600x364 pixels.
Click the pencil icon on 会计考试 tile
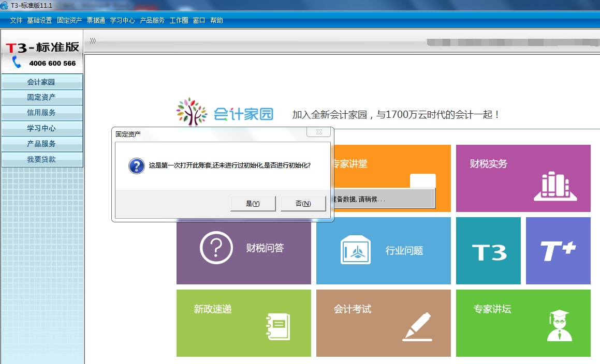417,327
